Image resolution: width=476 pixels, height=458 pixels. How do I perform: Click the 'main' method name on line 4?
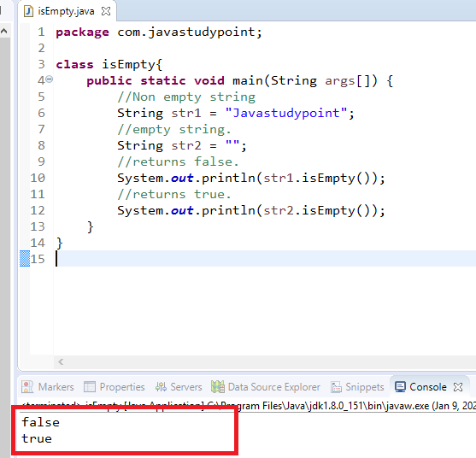248,80
